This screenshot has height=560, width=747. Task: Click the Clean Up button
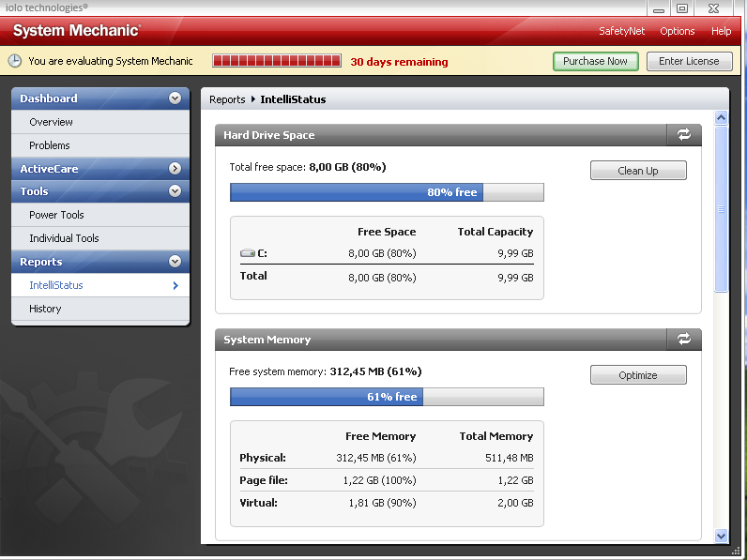pos(638,171)
